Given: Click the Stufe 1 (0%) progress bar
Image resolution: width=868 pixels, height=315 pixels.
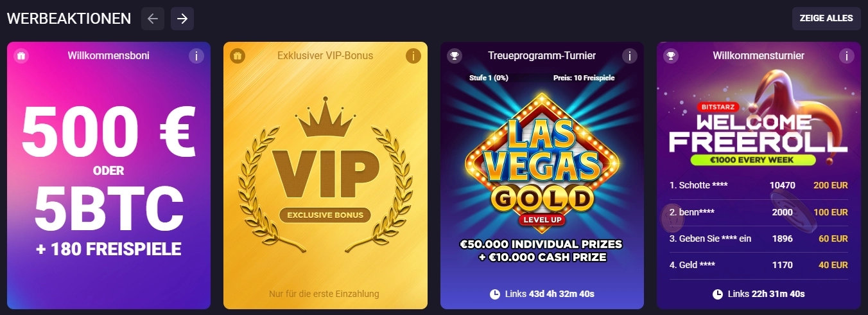Looking at the screenshot, I should coord(542,78).
